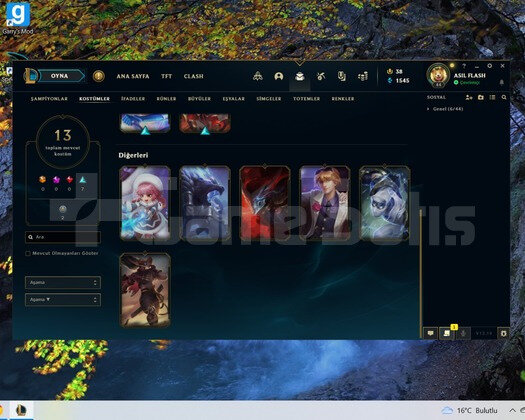
Task: Expand the system tray hidden icons chevron
Action: click(512, 410)
